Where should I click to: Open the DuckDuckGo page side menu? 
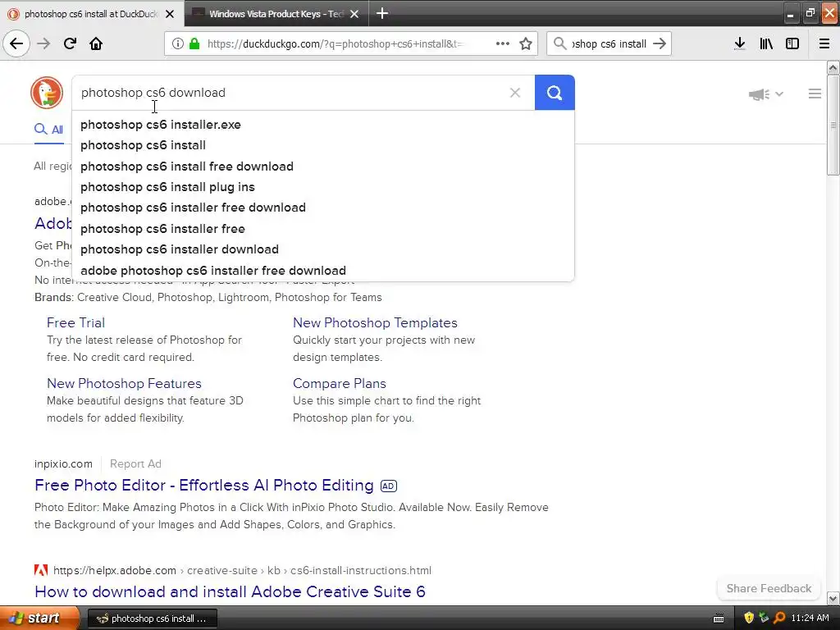click(815, 94)
